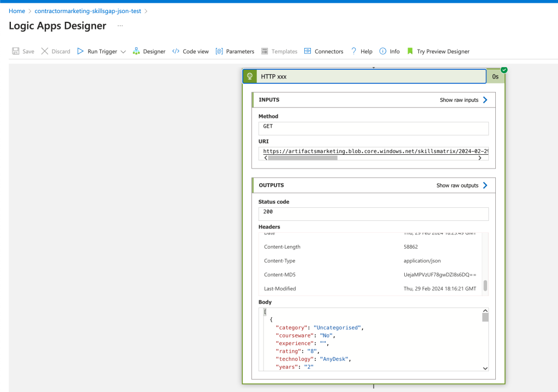Click the Discard toolbar label

tap(61, 52)
